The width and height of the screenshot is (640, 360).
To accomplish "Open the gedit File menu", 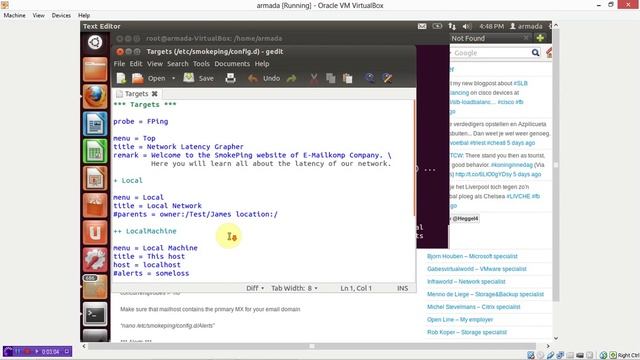I will click(119, 64).
